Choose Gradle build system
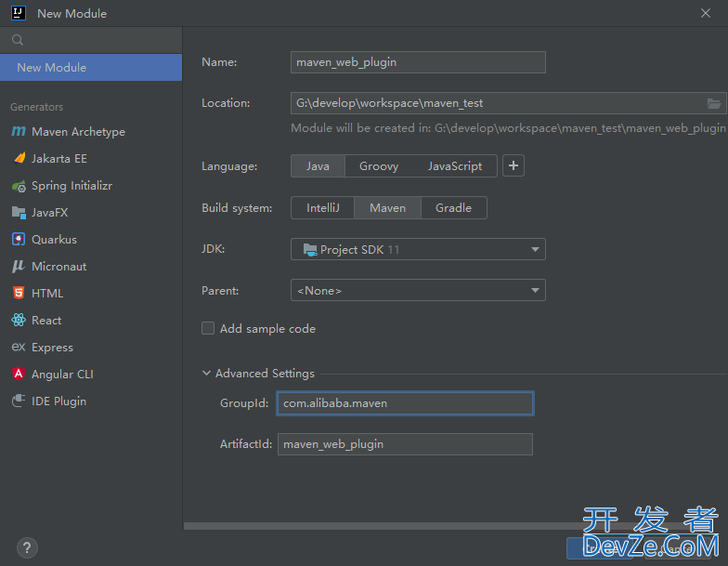Screen dimensions: 728x566 (453, 208)
